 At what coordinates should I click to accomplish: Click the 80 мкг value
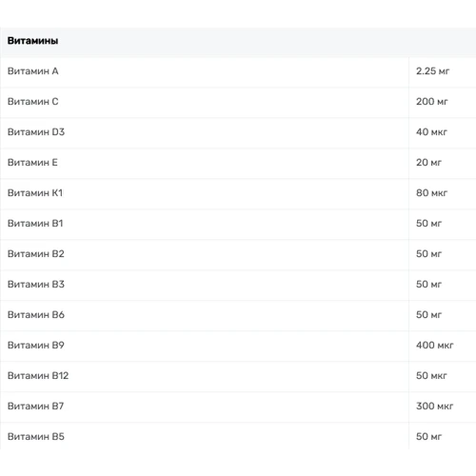coord(431,193)
